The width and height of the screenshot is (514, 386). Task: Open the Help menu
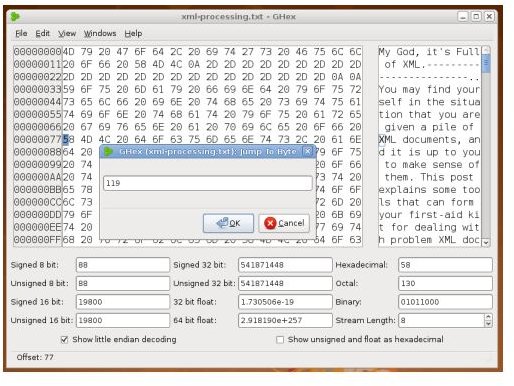(133, 33)
